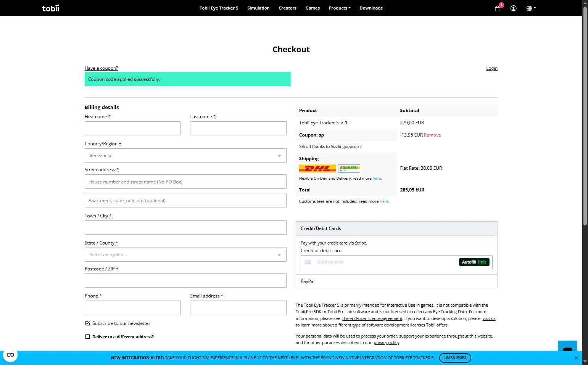Focus the Phone field
This screenshot has width=588, height=365.
point(133,308)
